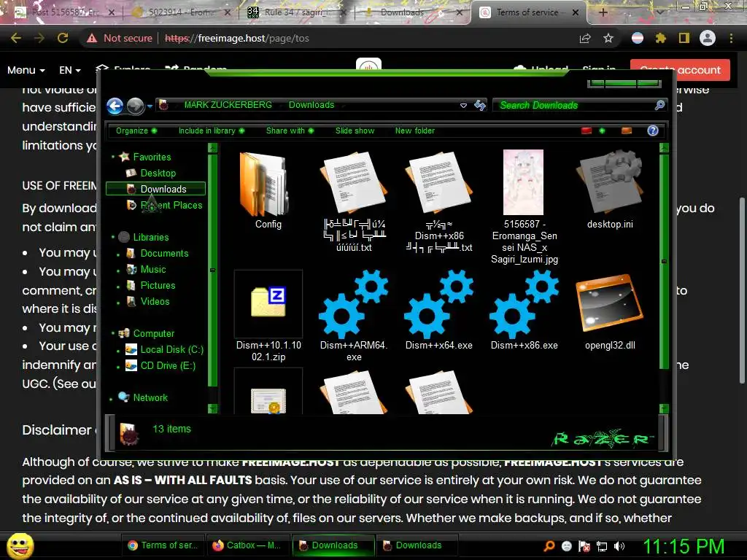This screenshot has height=560, width=747.
Task: Start the Slide show
Action: (355, 131)
